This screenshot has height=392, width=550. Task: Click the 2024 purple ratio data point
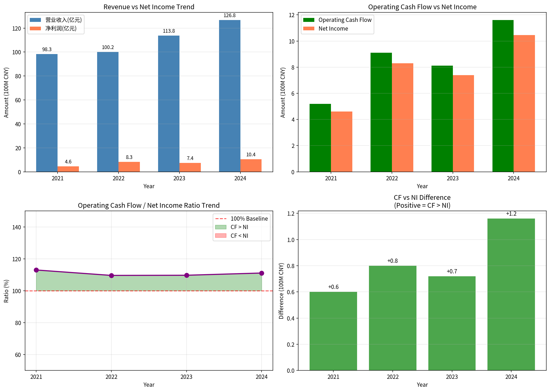pos(262,273)
